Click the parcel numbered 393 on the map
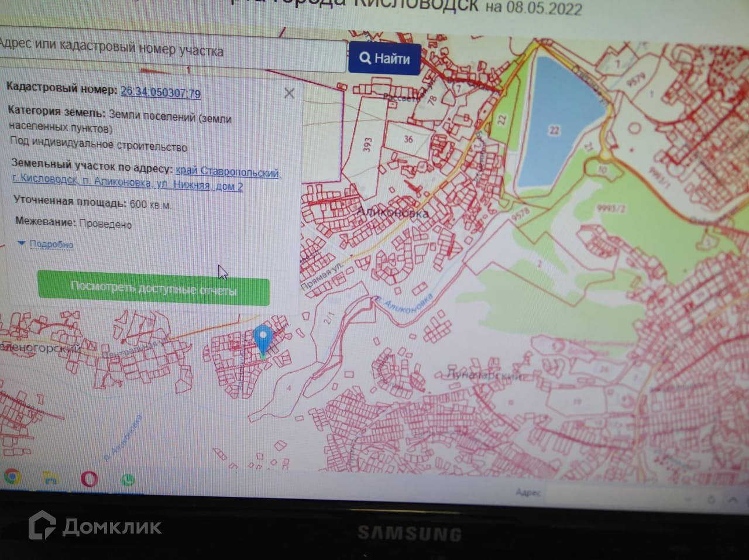Image resolution: width=749 pixels, height=560 pixels. click(367, 145)
